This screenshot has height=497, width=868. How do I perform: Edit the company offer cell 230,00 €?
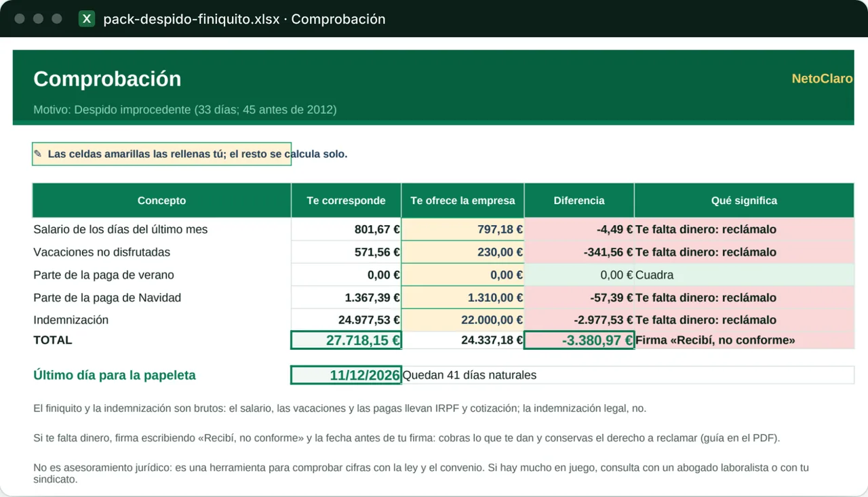[x=462, y=252]
